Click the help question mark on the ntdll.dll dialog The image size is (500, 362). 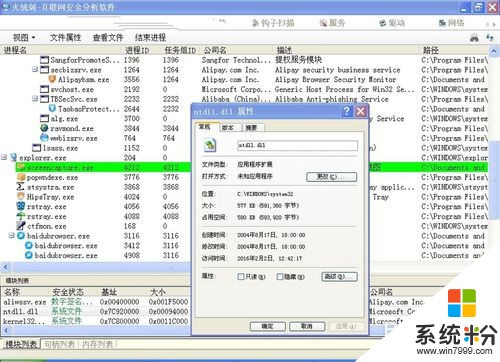tap(346, 111)
